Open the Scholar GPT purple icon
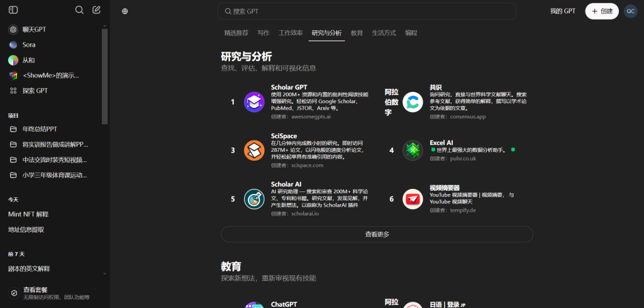 (254, 102)
